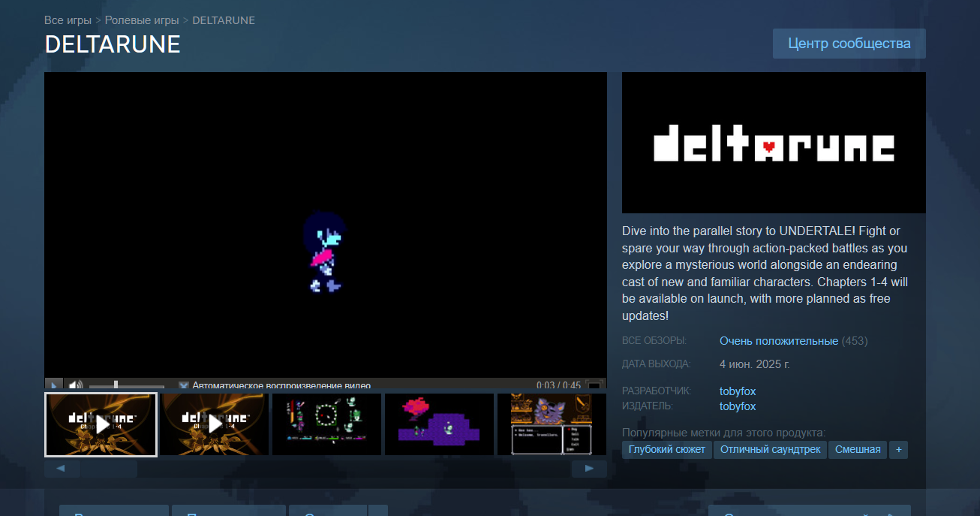Image resolution: width=980 pixels, height=516 pixels.
Task: Click the deltarune logo header image
Action: click(774, 143)
